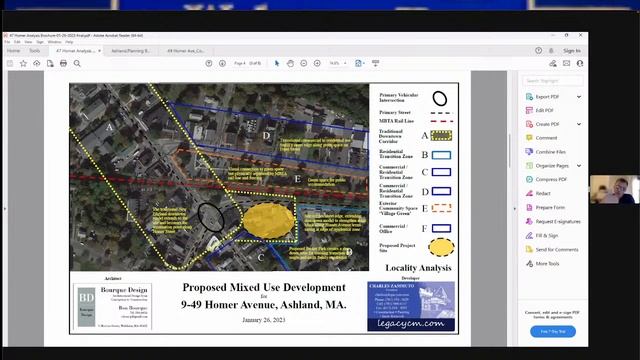
Task: Go to the previous page
Action: pyautogui.click(x=209, y=63)
